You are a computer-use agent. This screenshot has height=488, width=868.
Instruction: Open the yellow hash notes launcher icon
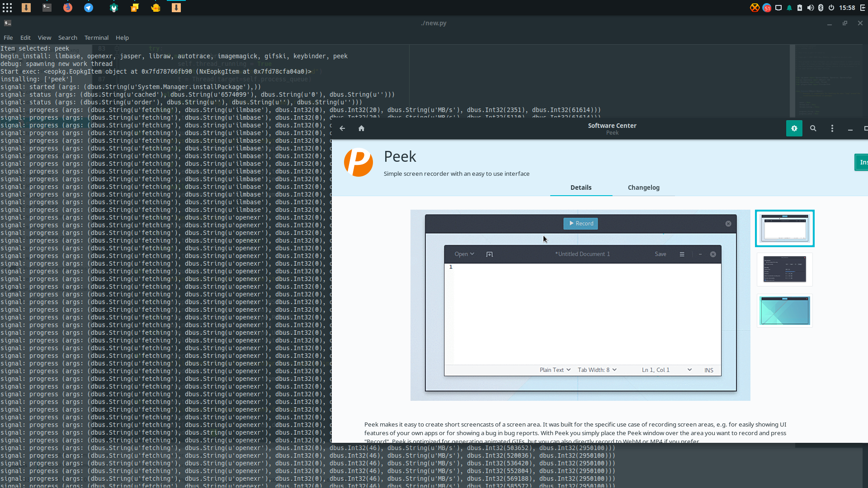(135, 8)
